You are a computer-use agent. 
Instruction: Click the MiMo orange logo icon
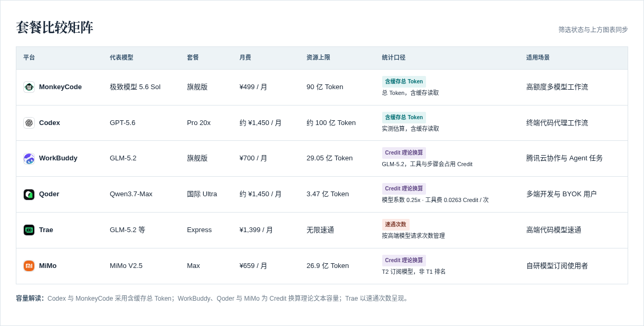coord(29,266)
